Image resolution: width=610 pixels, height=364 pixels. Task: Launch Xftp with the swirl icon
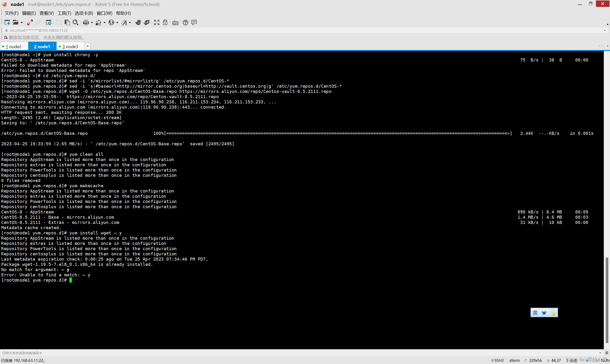pos(138,22)
